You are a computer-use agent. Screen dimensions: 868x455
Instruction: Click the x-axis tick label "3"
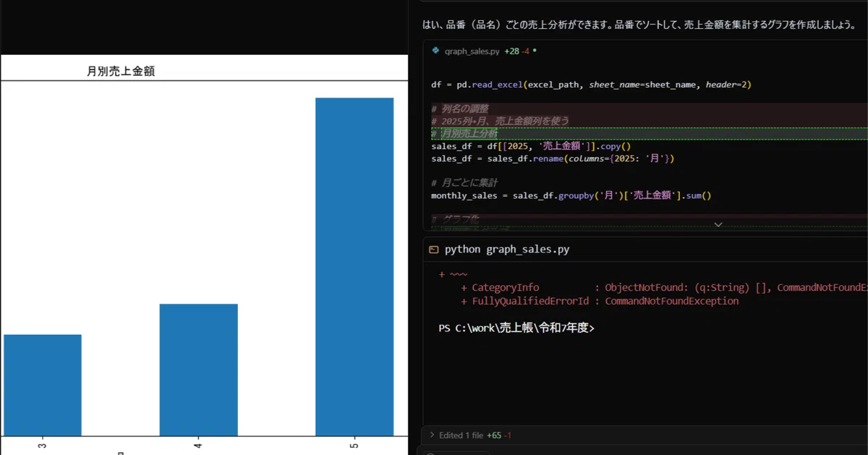pyautogui.click(x=42, y=446)
